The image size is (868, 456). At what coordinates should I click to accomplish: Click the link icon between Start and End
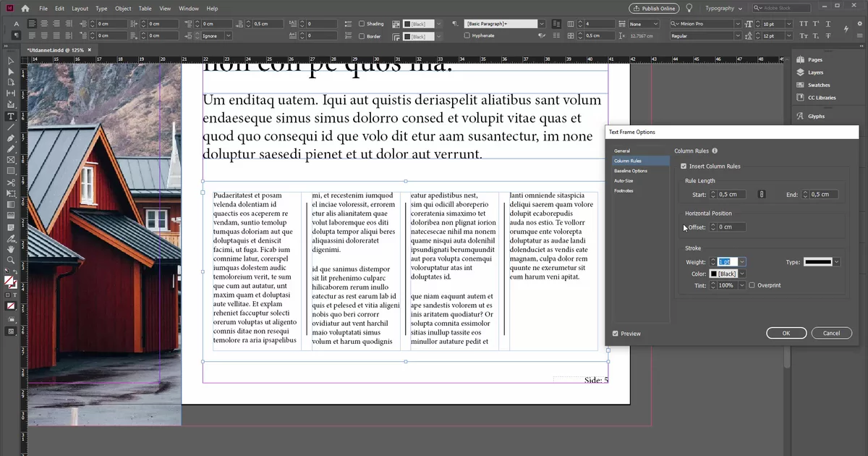click(x=761, y=194)
